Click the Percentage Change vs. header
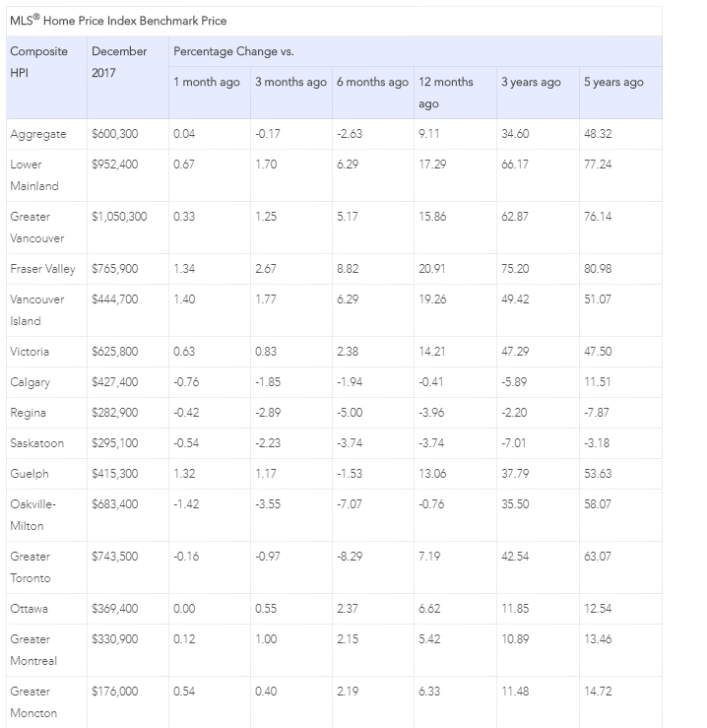This screenshot has width=707, height=728. click(x=233, y=51)
